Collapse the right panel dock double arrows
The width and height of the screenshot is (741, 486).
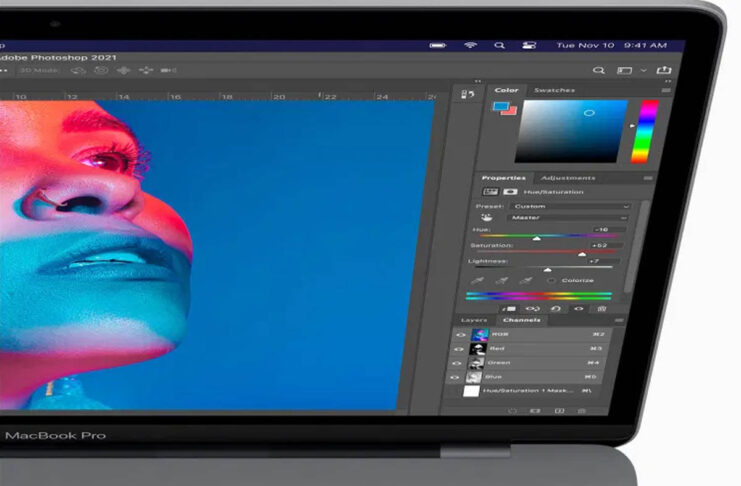[668, 81]
